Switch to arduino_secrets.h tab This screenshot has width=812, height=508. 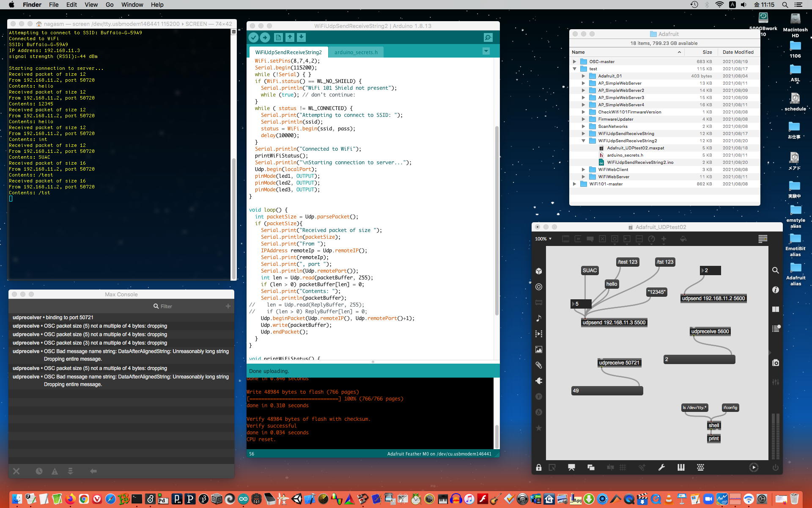tap(356, 52)
